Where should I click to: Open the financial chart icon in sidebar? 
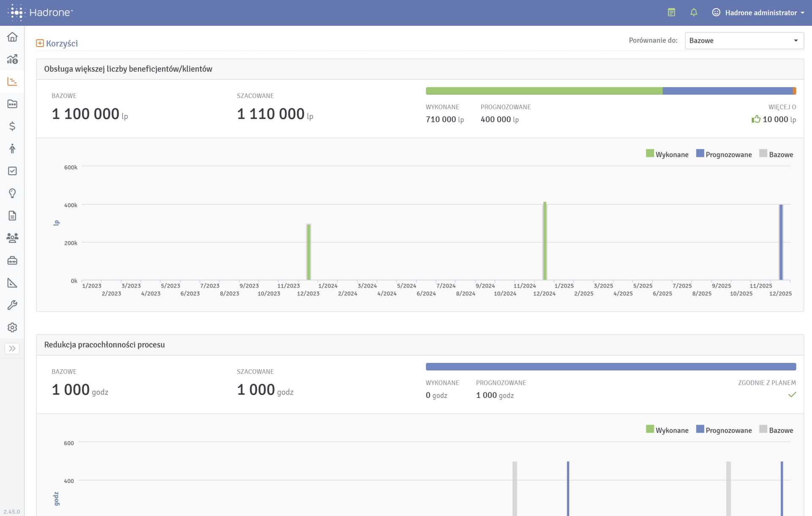click(12, 60)
